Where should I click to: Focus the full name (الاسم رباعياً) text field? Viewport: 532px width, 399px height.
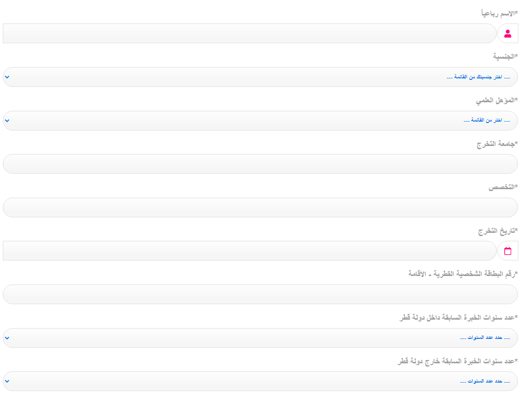pos(249,33)
